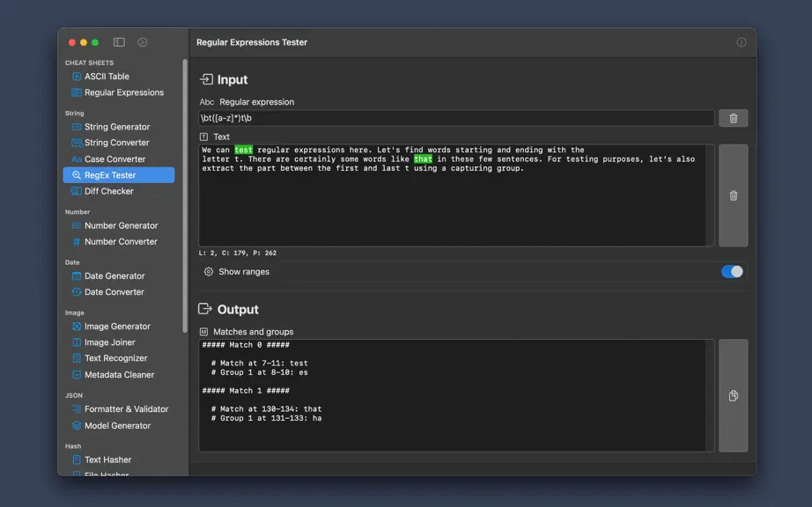The image size is (812, 507).
Task: Select the Number Converter hash icon
Action: [76, 241]
